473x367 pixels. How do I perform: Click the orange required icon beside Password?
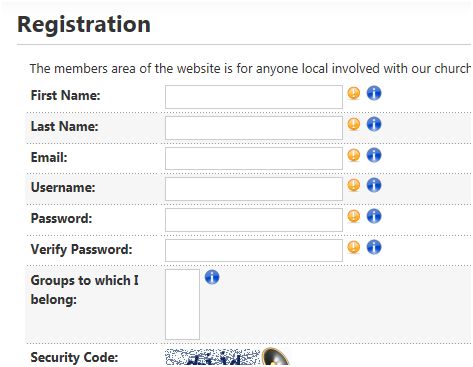pos(354,216)
